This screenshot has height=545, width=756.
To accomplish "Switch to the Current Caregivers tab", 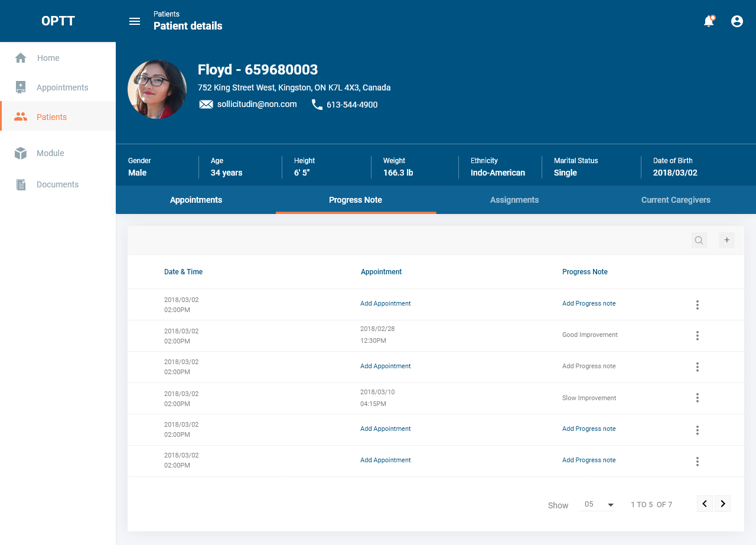I will 676,200.
